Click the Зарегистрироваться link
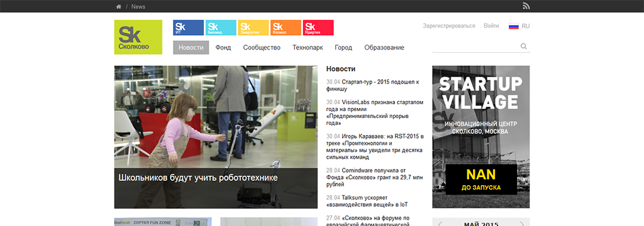This screenshot has height=226, width=644. (449, 26)
